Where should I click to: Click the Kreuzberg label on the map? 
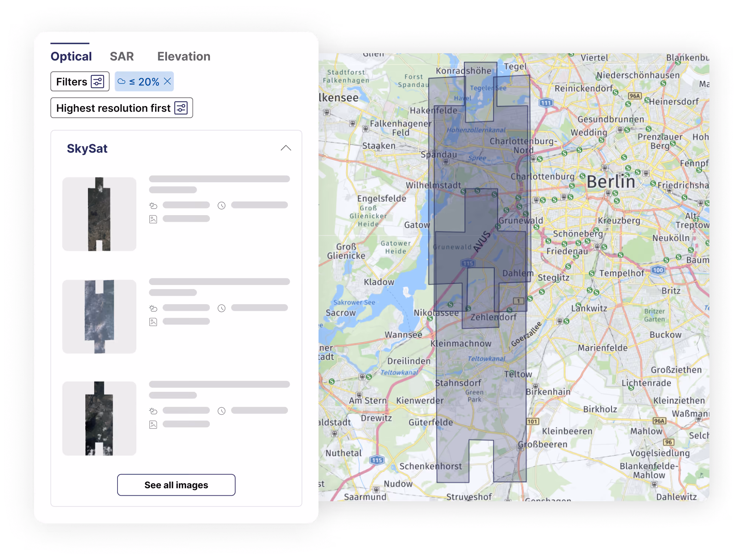619,221
